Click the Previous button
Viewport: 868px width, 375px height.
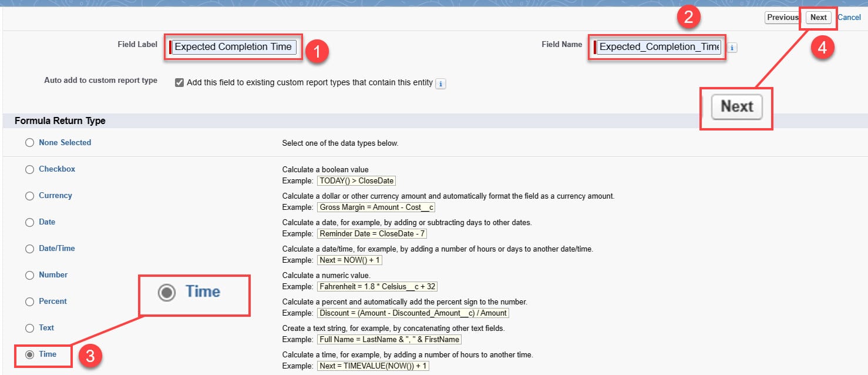782,18
